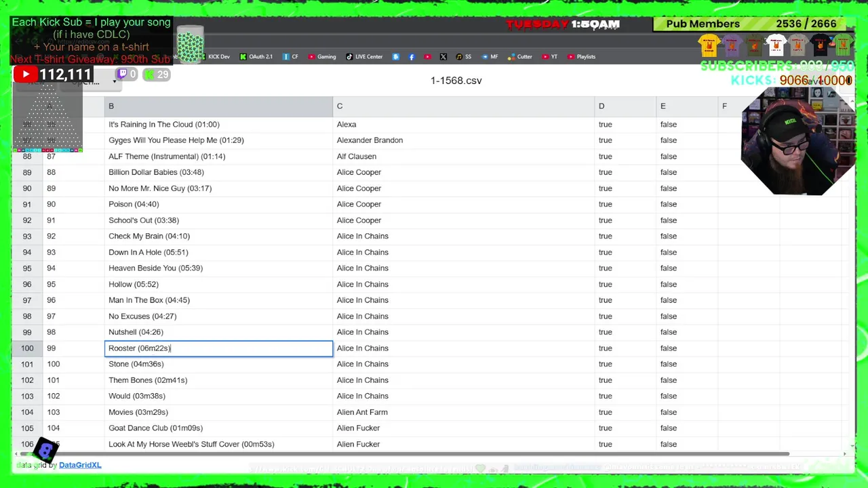Select cell 'Movies (03m29s)'

(x=218, y=412)
